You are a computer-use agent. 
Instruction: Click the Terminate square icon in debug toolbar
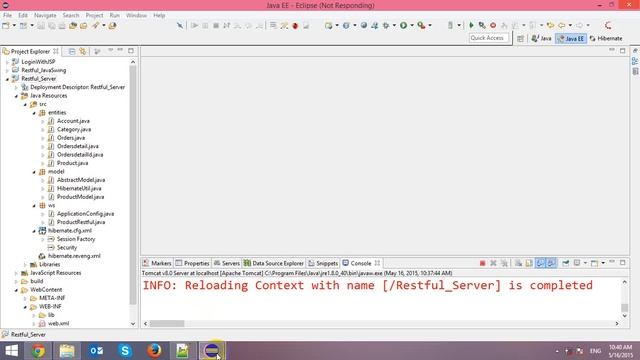click(x=216, y=25)
